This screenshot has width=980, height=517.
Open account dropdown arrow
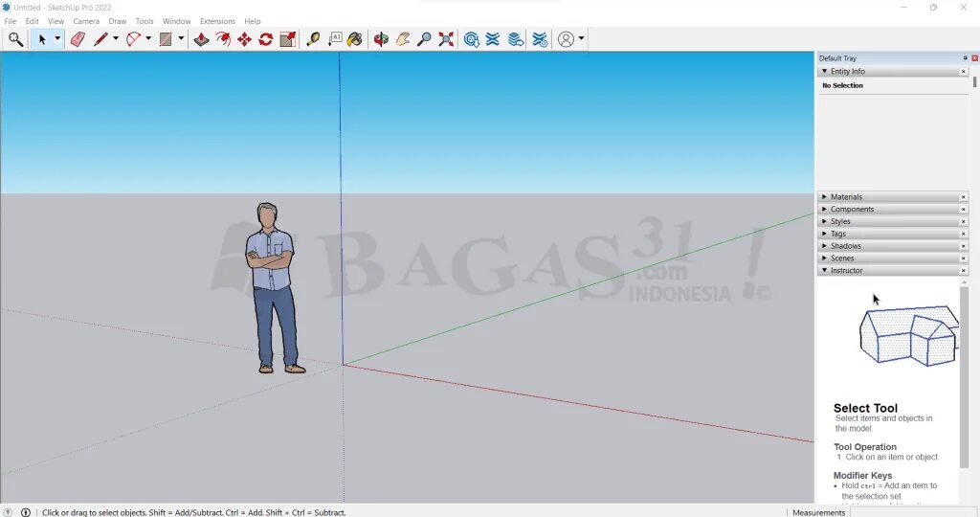pyautogui.click(x=581, y=38)
